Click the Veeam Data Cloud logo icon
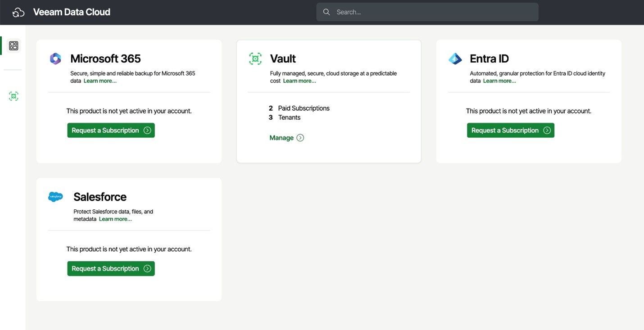644x330 pixels. click(x=18, y=12)
